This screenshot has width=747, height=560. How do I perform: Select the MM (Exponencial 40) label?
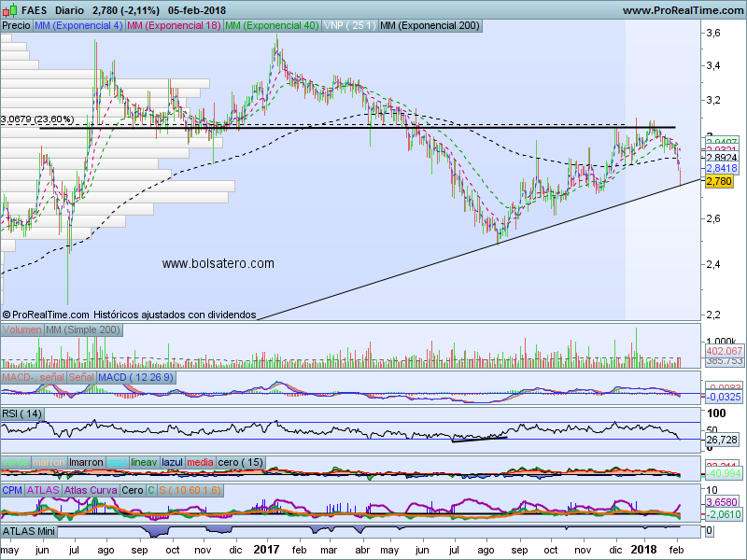pos(272,26)
